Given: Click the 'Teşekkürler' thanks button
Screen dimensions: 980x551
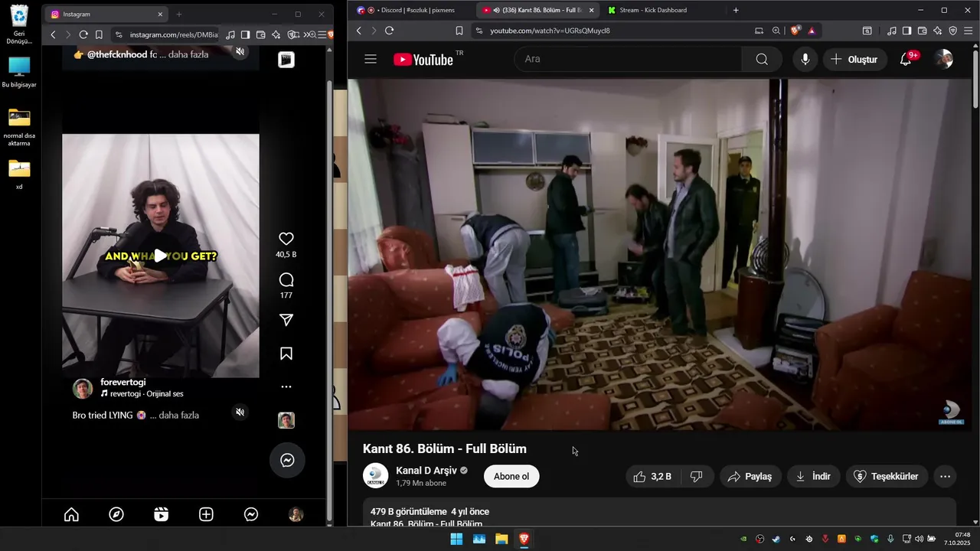Looking at the screenshot, I should pos(887,476).
